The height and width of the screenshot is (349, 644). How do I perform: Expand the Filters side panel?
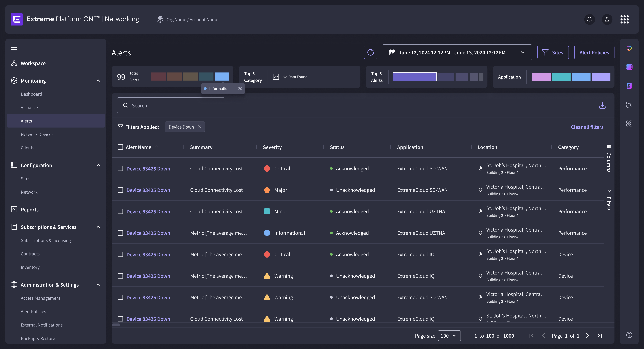(x=609, y=200)
